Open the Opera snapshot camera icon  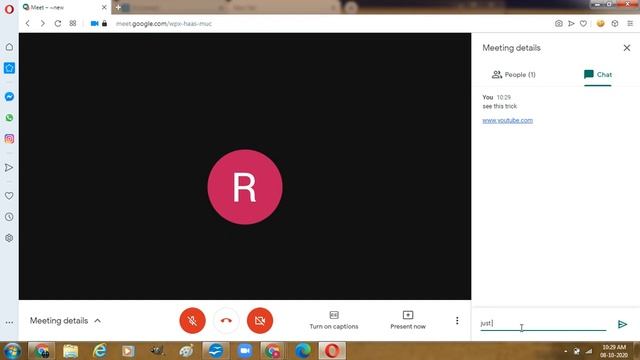coord(558,24)
